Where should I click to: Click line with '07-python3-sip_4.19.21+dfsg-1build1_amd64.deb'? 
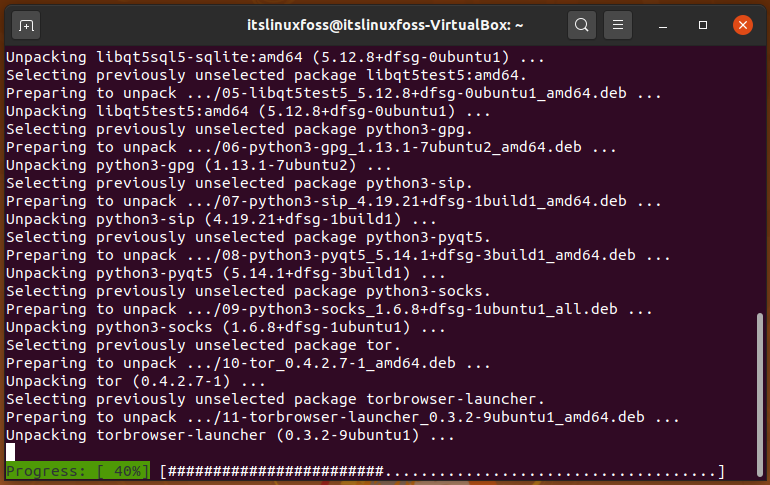[333, 201]
